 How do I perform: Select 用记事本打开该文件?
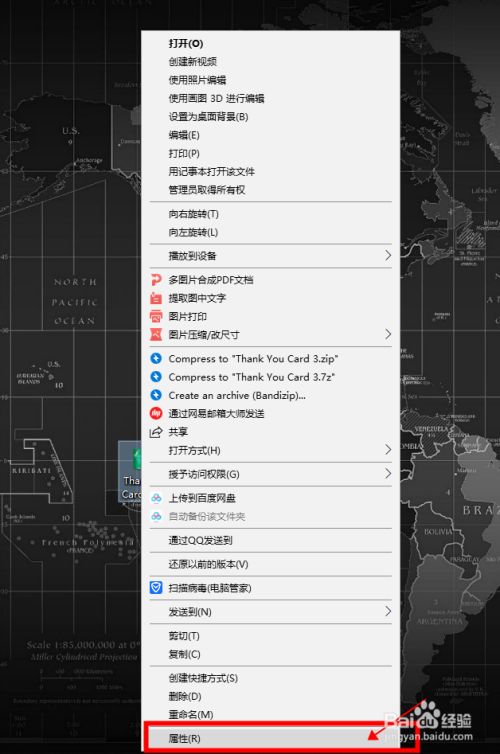pyautogui.click(x=271, y=171)
